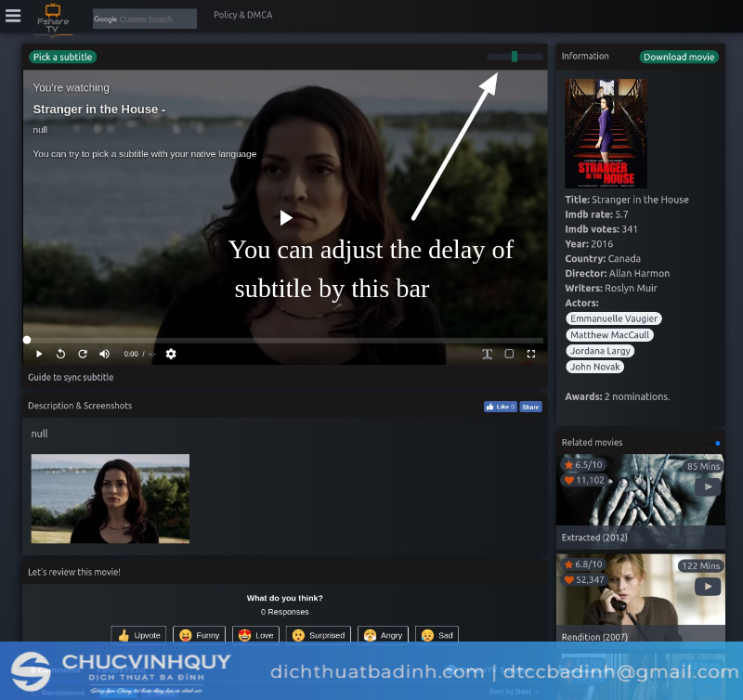Click the Director: Allan Harmon text
The image size is (743, 700).
(618, 273)
